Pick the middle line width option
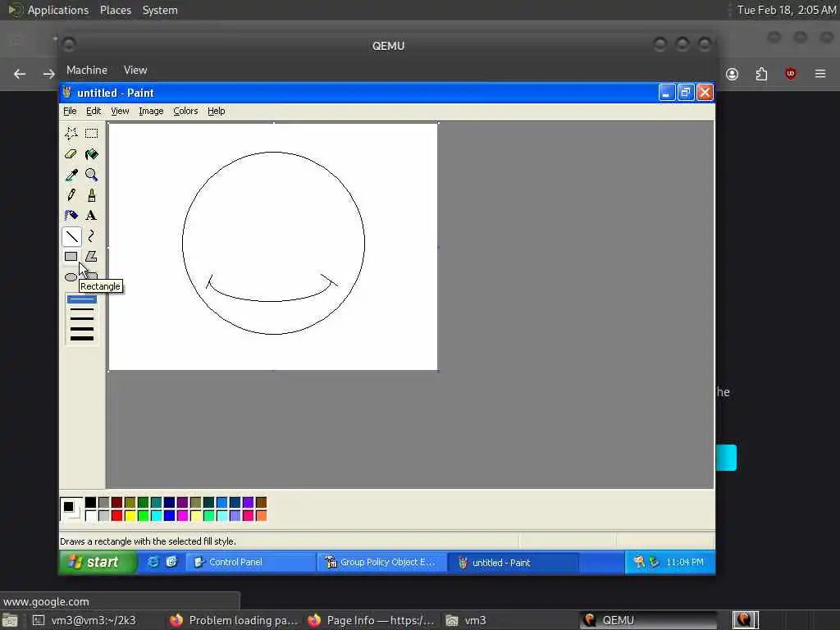 [81, 319]
